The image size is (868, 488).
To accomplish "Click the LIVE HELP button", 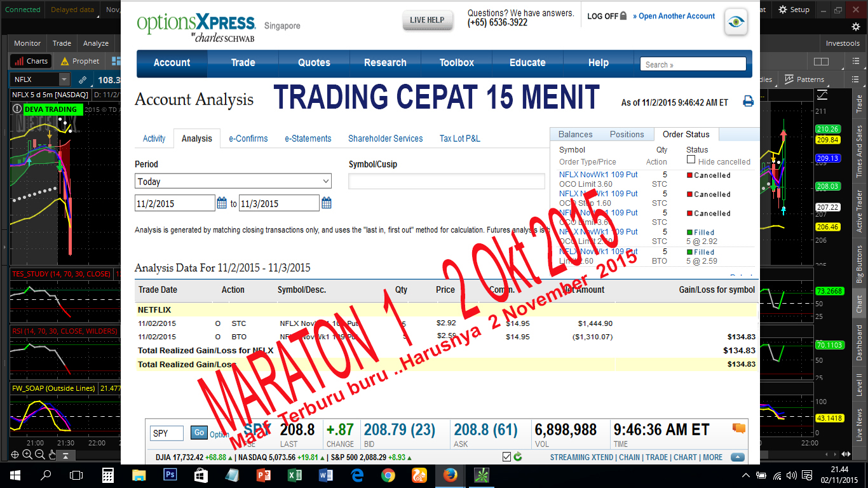I will [427, 20].
